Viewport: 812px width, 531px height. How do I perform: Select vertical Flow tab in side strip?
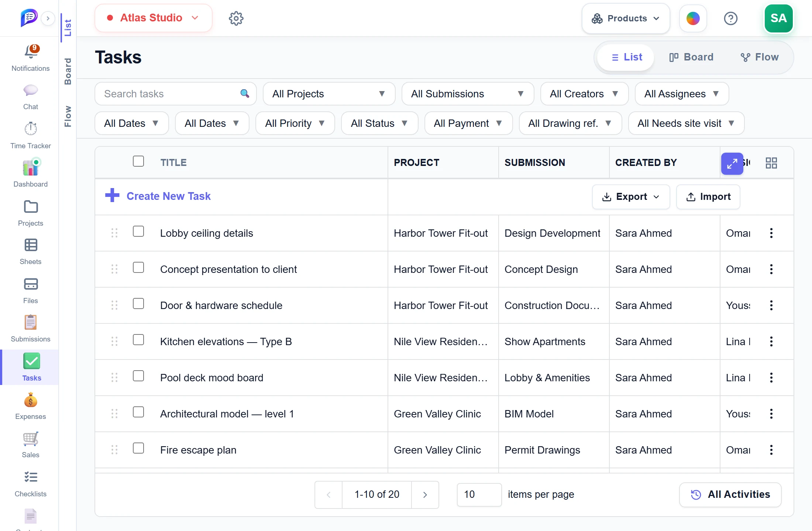pyautogui.click(x=68, y=116)
